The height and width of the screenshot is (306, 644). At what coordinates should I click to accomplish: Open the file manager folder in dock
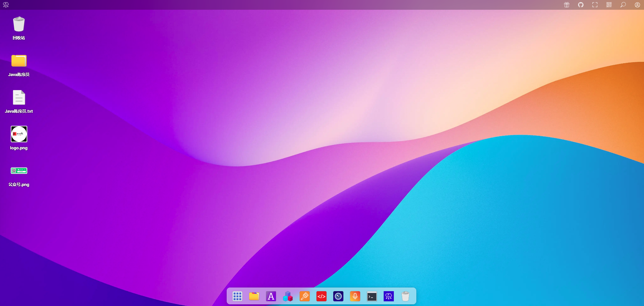[x=254, y=296]
